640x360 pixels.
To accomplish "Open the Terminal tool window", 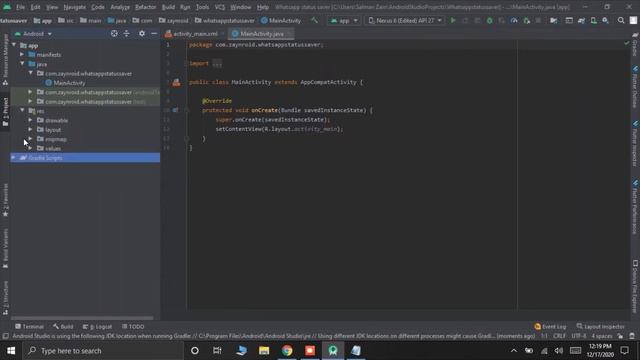I will click(29, 327).
